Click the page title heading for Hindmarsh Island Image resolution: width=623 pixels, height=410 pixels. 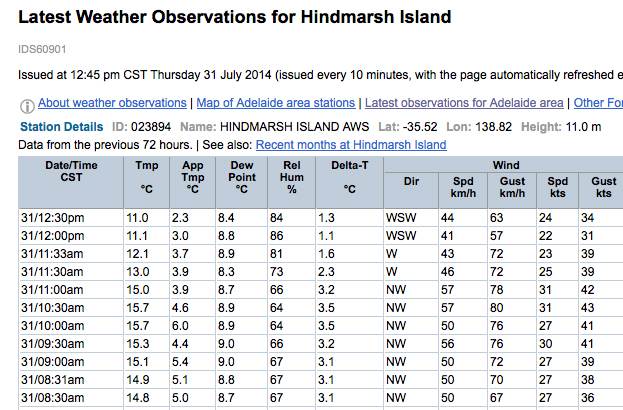(x=235, y=18)
